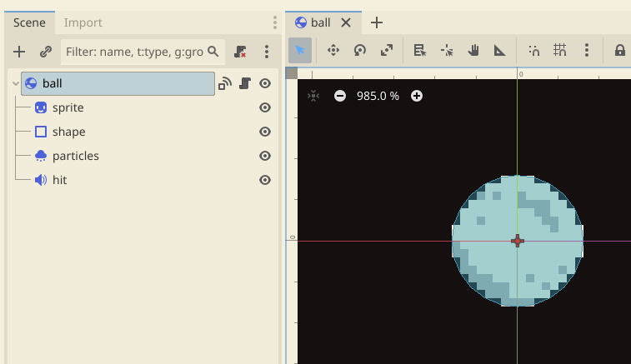Activate the Rotate mode tool

pyautogui.click(x=360, y=50)
